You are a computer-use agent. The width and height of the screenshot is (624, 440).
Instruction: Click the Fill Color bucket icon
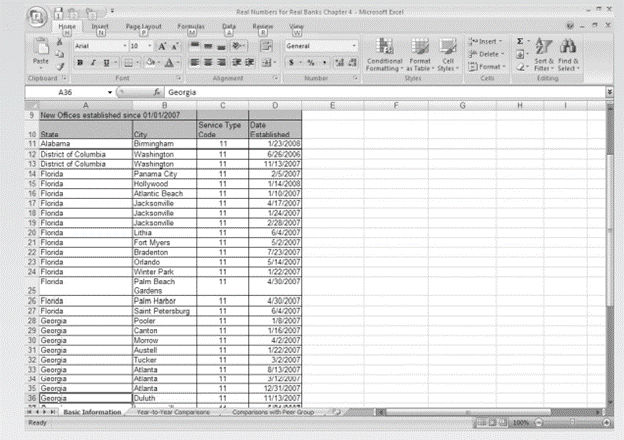(x=151, y=62)
